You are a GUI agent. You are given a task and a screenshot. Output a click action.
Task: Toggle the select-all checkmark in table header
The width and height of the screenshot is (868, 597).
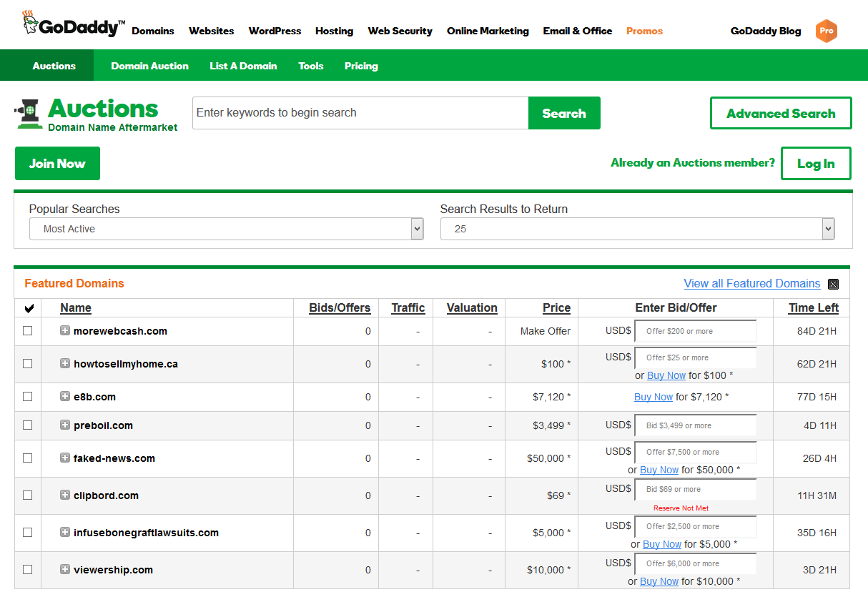[29, 308]
